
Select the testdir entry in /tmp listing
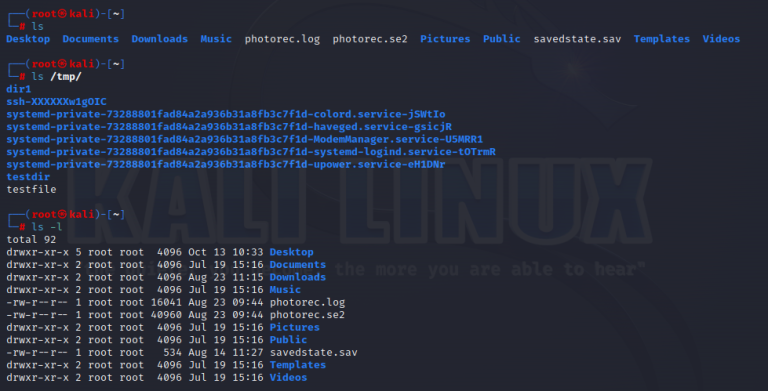click(x=28, y=177)
